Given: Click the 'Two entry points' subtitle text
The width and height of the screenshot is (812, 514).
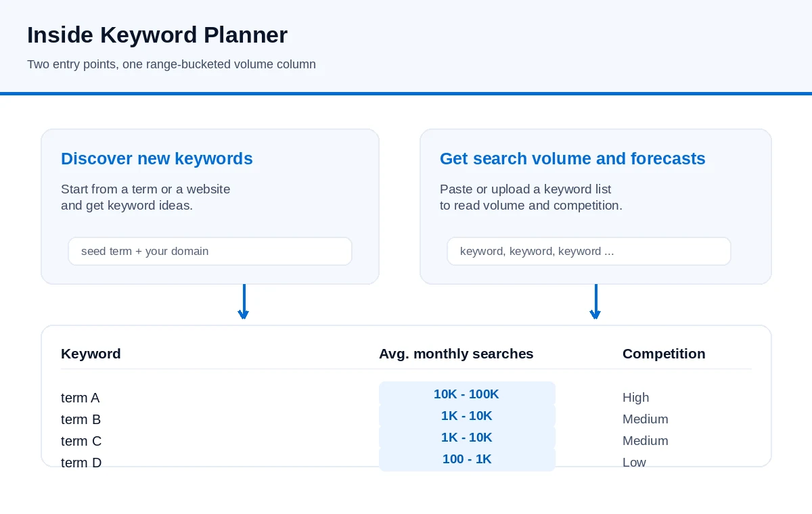Looking at the screenshot, I should click(171, 65).
